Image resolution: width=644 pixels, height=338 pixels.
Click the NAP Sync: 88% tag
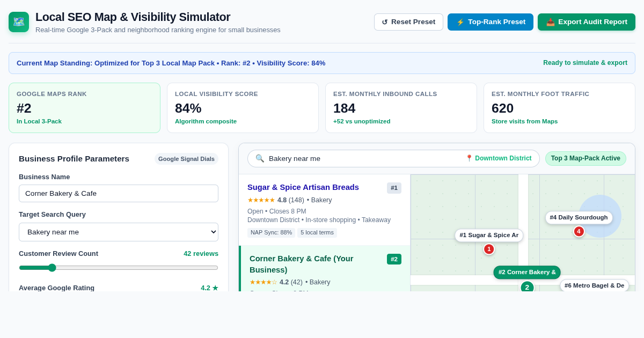coord(271,233)
